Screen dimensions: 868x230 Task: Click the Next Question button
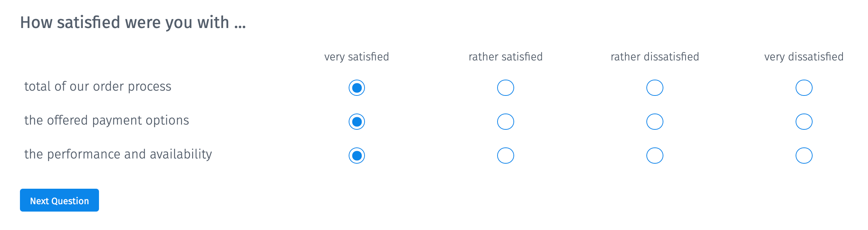[59, 200]
